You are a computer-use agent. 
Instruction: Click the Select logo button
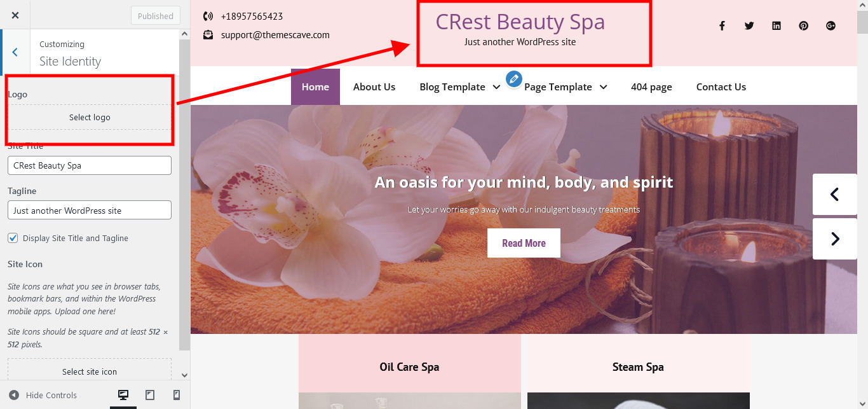90,117
